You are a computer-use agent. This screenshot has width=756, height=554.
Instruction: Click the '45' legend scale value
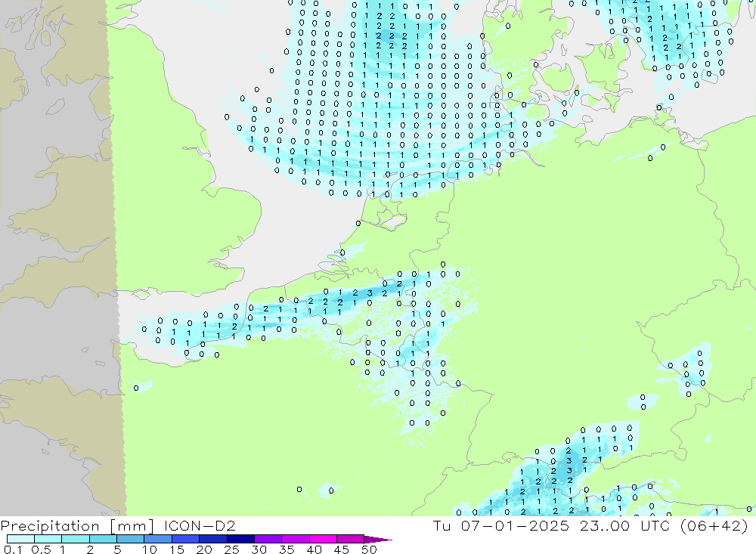pyautogui.click(x=342, y=549)
